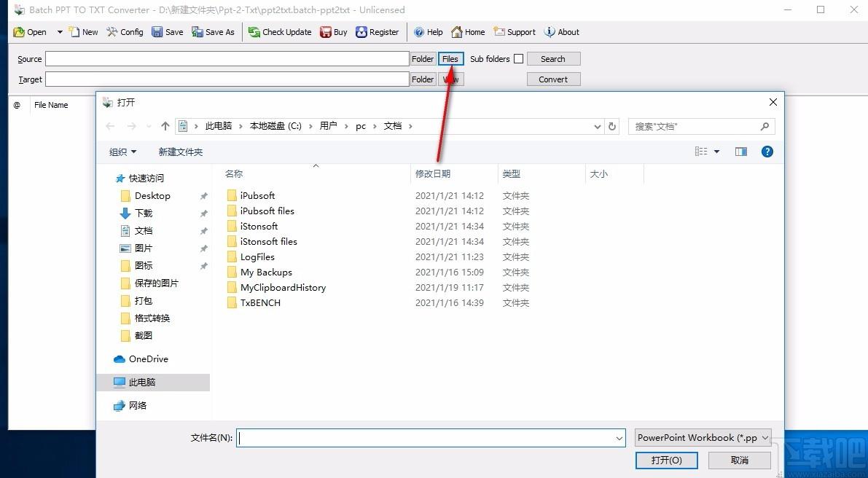Open the Register option

[x=377, y=32]
